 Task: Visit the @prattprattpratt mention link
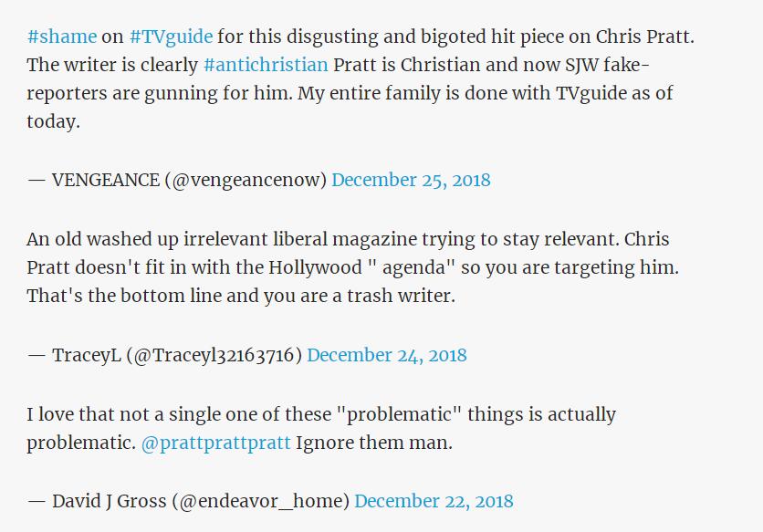tap(216, 443)
